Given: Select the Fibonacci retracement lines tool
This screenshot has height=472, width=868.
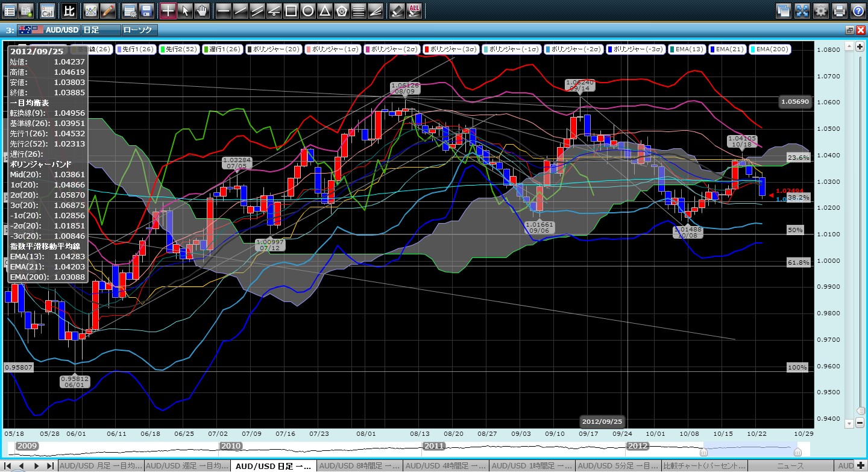Looking at the screenshot, I should 358,10.
